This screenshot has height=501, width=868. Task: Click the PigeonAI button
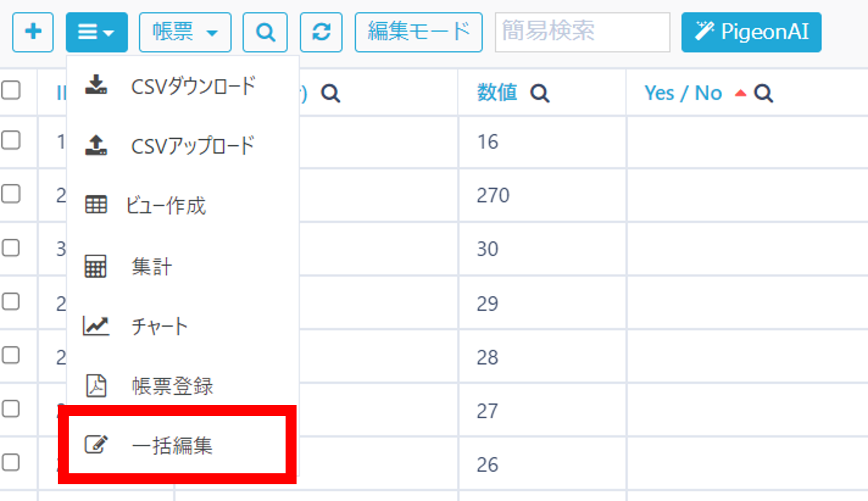coord(750,32)
